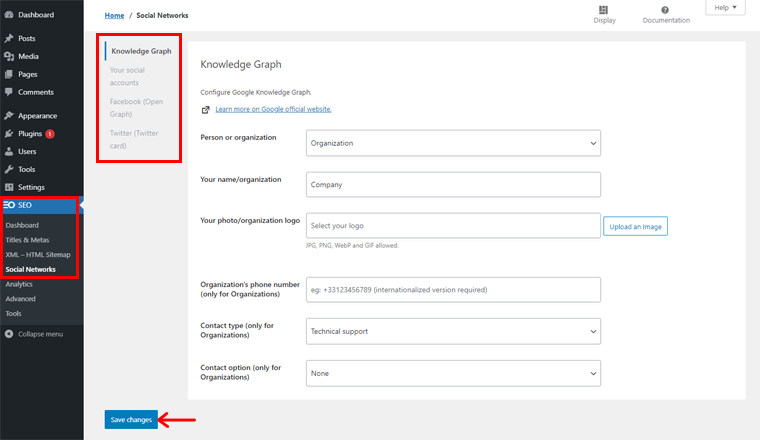Open Social Networks submenu item
The height and width of the screenshot is (440, 760).
(31, 269)
